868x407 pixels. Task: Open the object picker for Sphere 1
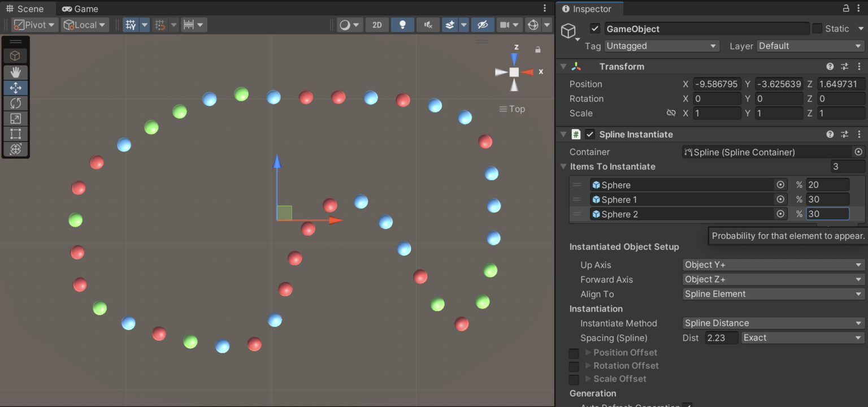coord(780,199)
